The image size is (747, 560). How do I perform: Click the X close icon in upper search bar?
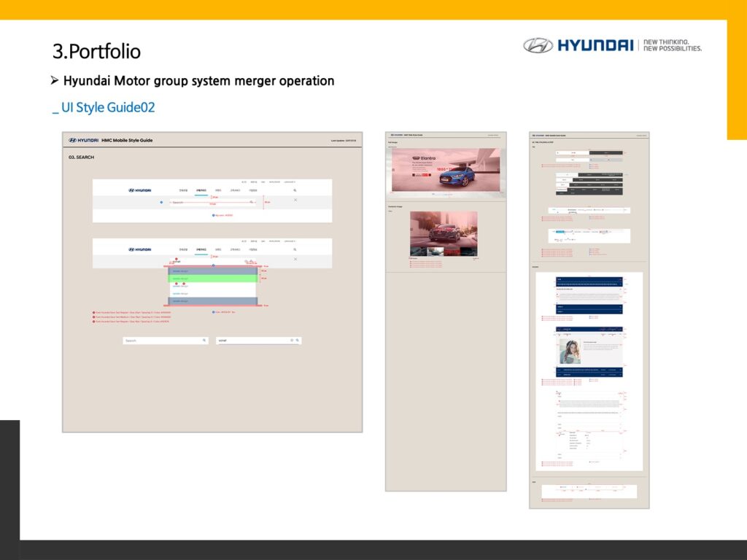(295, 200)
